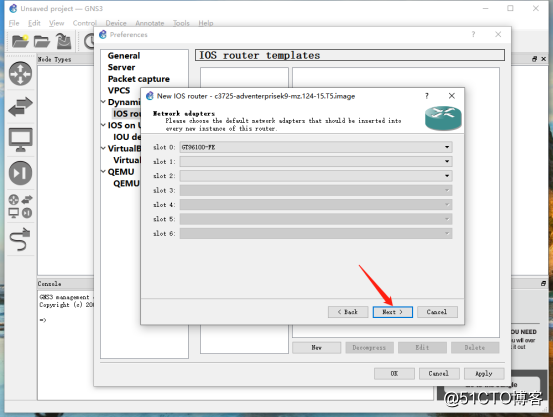The width and height of the screenshot is (553, 417).
Task: Go Back in the router wizard
Action: click(348, 312)
